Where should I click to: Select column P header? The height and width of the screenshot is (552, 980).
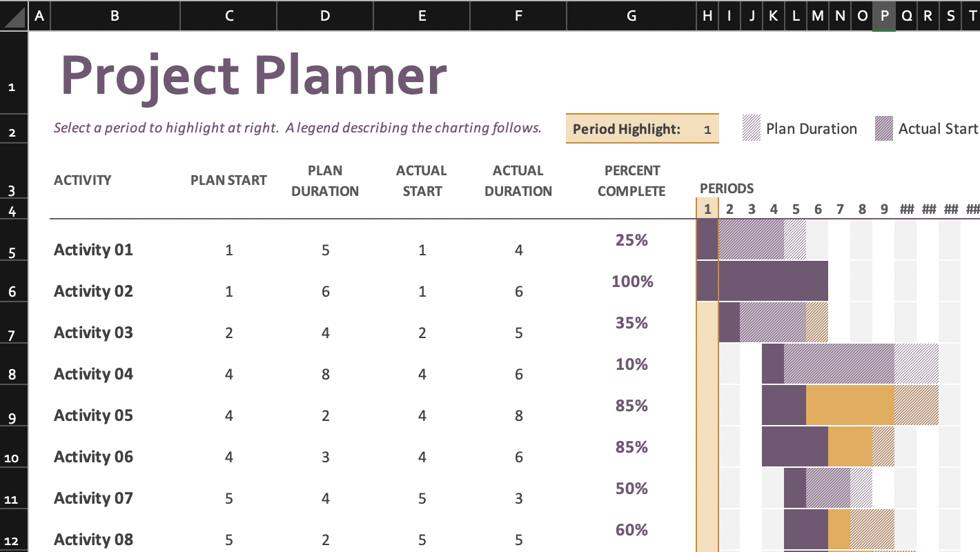(x=883, y=15)
